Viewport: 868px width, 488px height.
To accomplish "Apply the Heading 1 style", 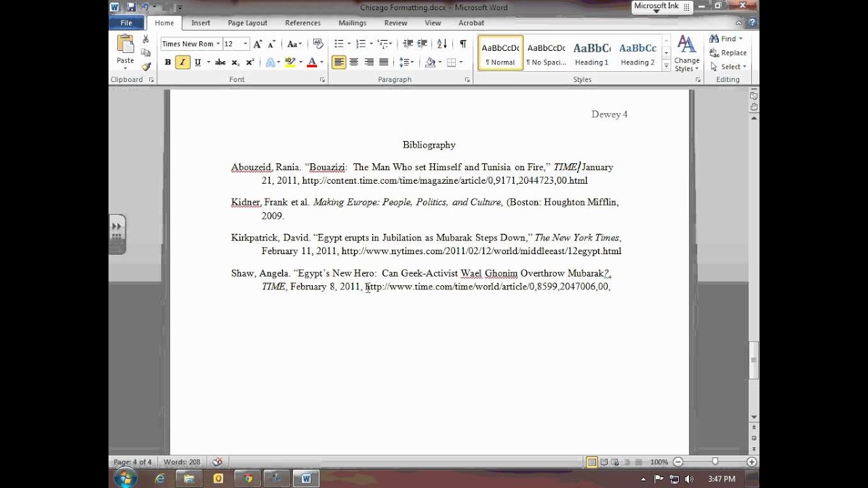I will pyautogui.click(x=591, y=53).
